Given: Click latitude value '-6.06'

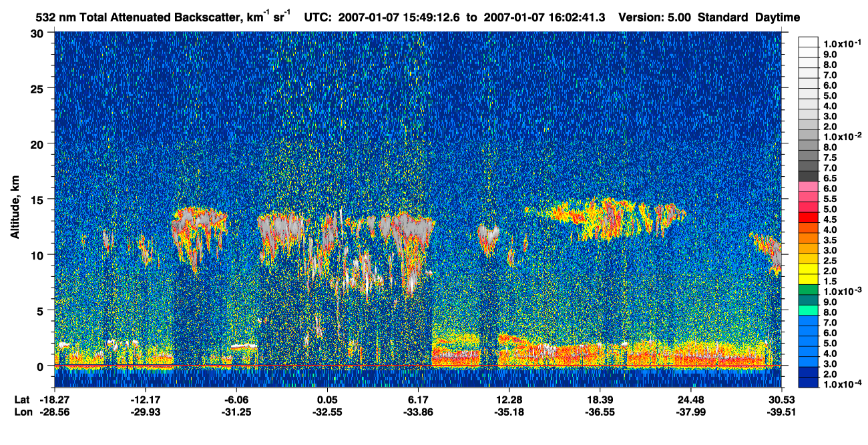Looking at the screenshot, I should coord(236,400).
